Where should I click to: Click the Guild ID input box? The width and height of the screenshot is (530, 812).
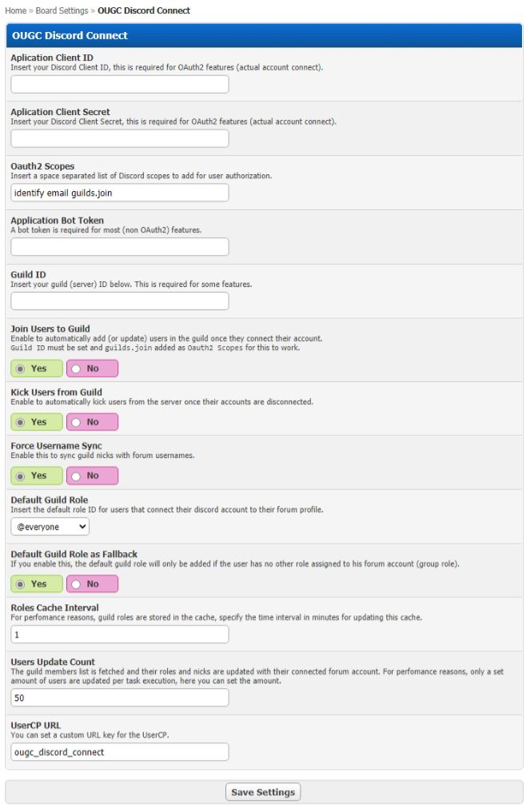pos(120,301)
